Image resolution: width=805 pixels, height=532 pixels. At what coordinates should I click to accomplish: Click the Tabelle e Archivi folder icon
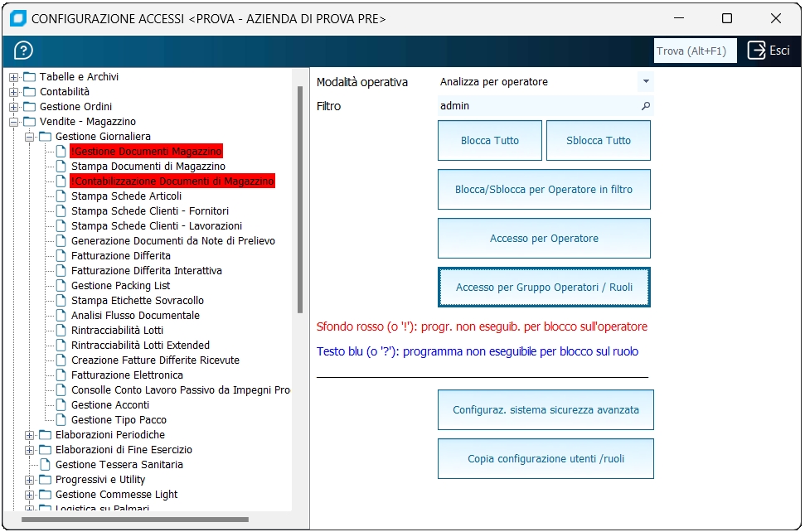point(30,77)
